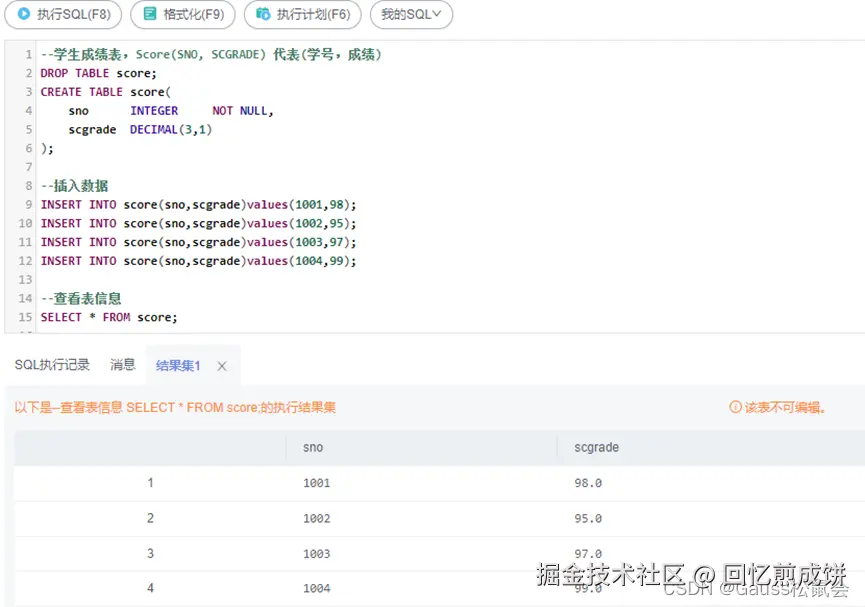Click the format icon in 格式化 button
Image resolution: width=865 pixels, height=607 pixels.
(149, 14)
